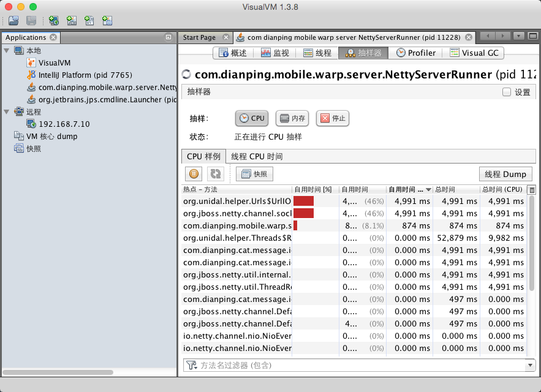Pause the CPU sample results
This screenshot has height=392, width=541.
coord(193,174)
